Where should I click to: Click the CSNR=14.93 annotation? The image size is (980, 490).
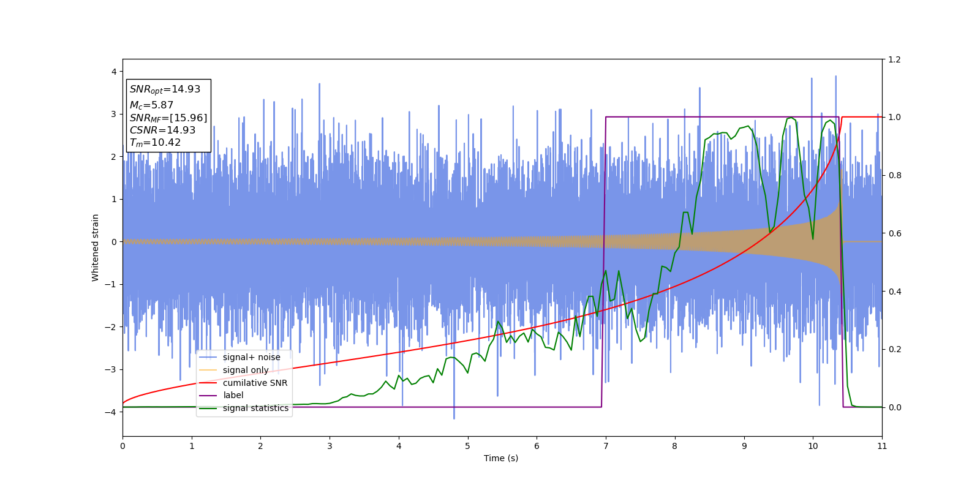pos(162,130)
